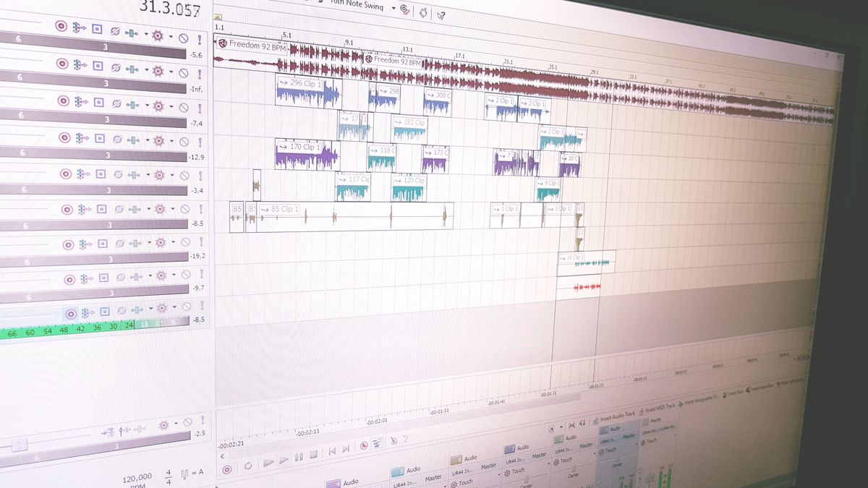Open the 16th Note Swing quantize dropdown

pyautogui.click(x=394, y=7)
